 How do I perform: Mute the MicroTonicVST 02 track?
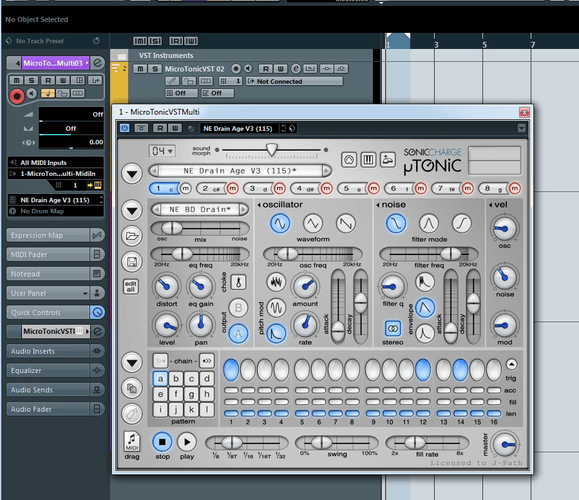click(140, 69)
